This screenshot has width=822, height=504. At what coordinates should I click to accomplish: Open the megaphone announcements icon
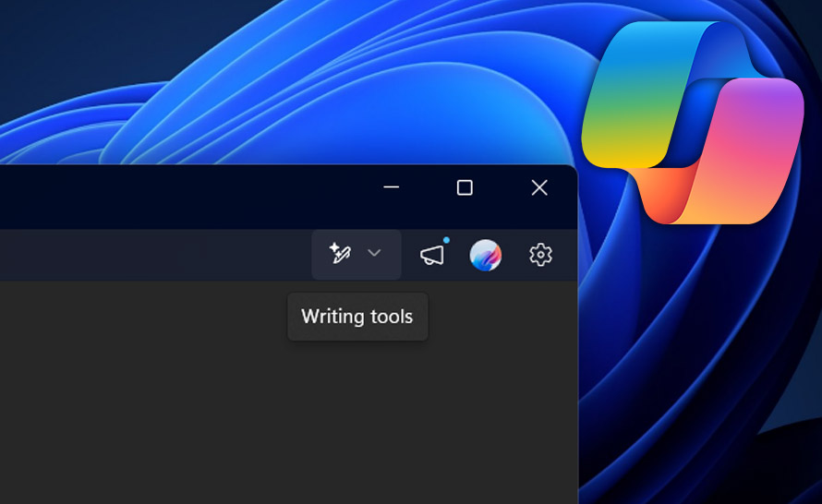[431, 256]
